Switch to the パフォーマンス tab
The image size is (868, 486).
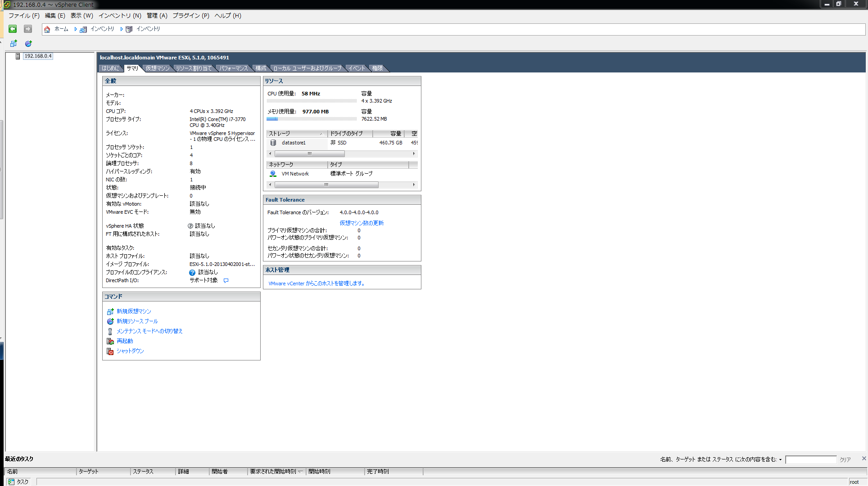pyautogui.click(x=233, y=68)
